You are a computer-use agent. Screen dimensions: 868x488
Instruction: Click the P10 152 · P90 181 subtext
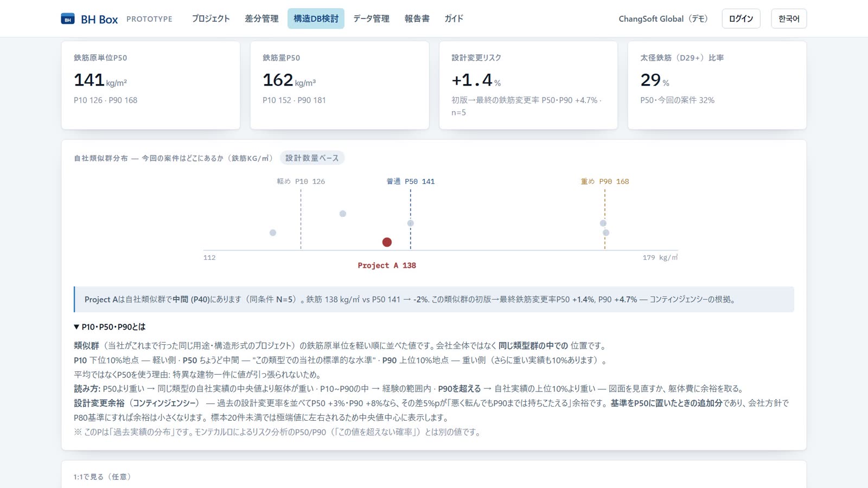click(x=295, y=100)
